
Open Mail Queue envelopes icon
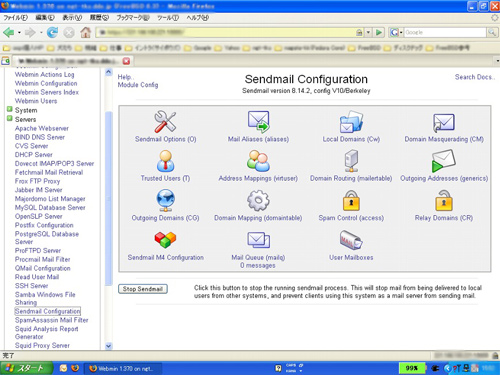click(258, 240)
